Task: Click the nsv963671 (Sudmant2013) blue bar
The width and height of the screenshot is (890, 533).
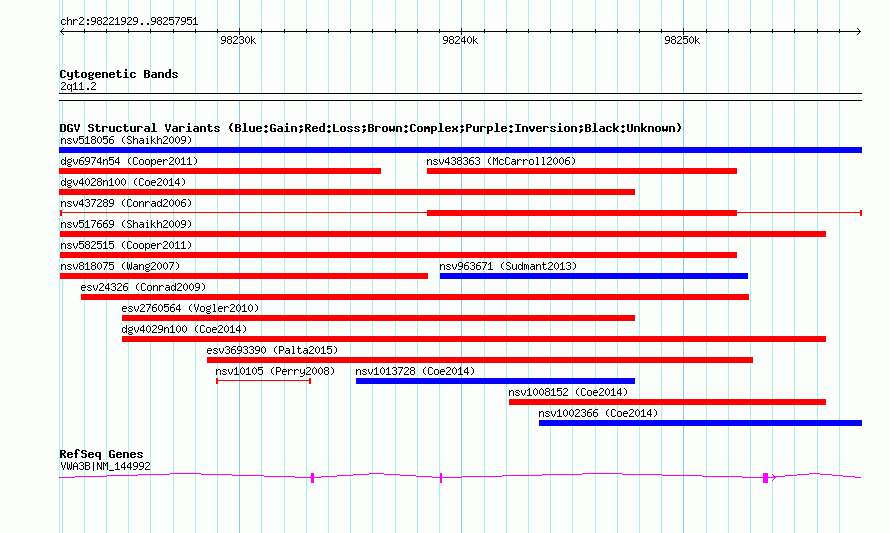Action: [594, 276]
